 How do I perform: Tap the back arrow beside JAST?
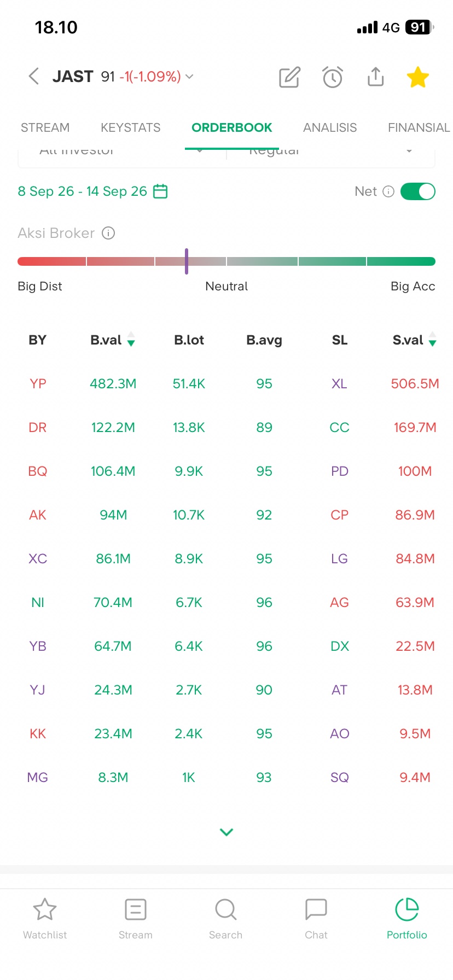[33, 77]
